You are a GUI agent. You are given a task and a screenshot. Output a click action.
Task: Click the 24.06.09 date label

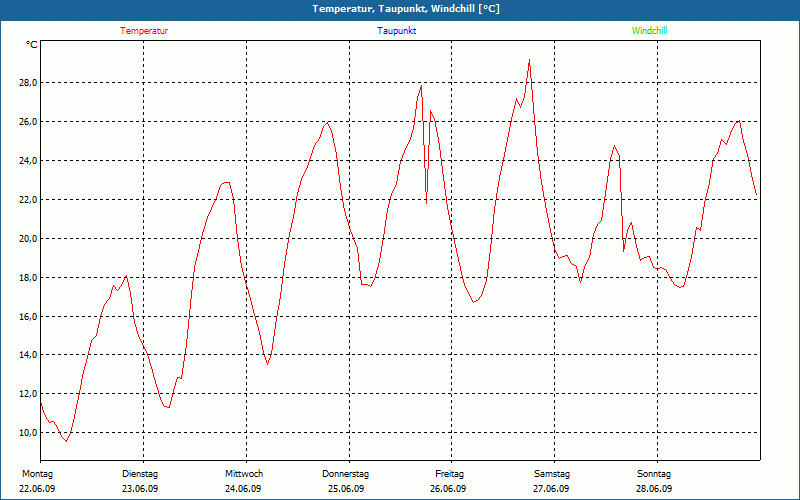(243, 489)
